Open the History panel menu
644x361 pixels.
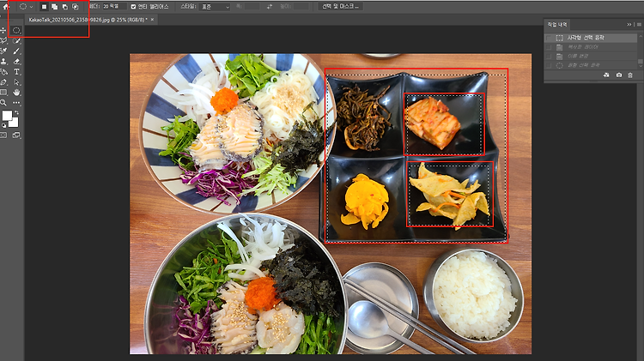pos(639,25)
